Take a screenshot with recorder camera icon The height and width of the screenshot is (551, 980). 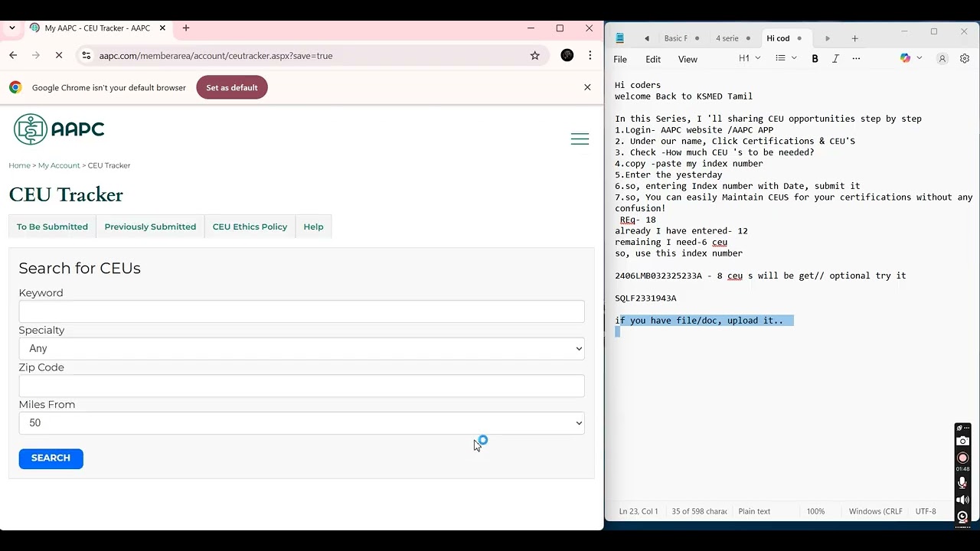click(962, 442)
